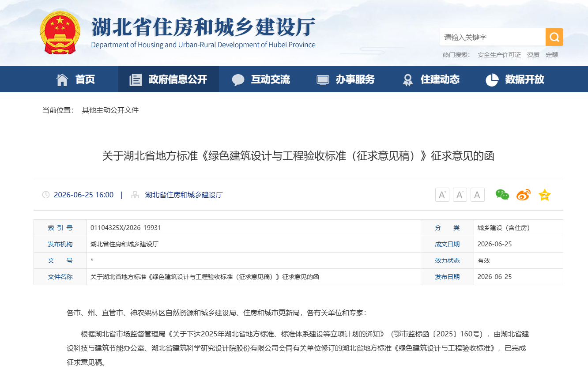Click the 定额 hot search link
Viewport: 588px width, 377px height.
[552, 55]
